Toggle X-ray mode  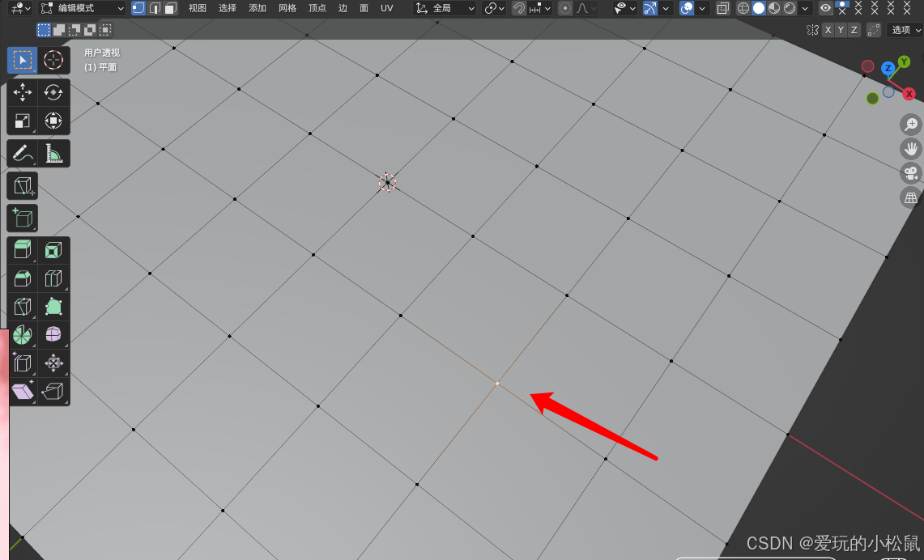click(x=723, y=8)
